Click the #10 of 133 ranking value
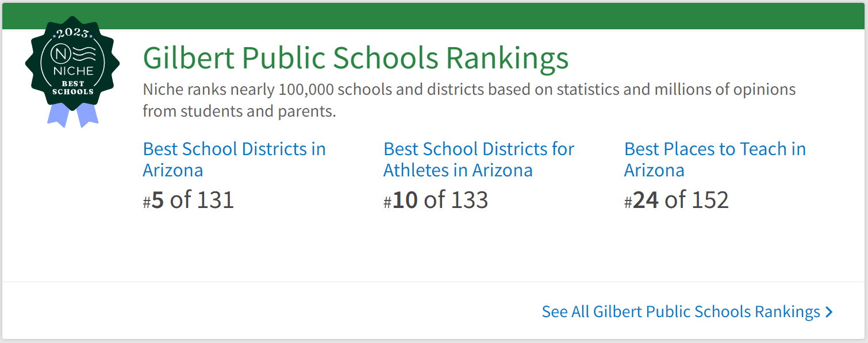The width and height of the screenshot is (868, 343). (x=436, y=200)
